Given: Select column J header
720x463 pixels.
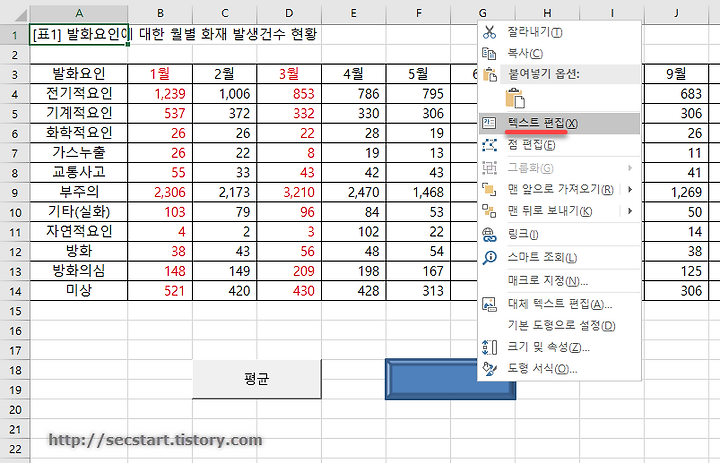Looking at the screenshot, I should (676, 13).
